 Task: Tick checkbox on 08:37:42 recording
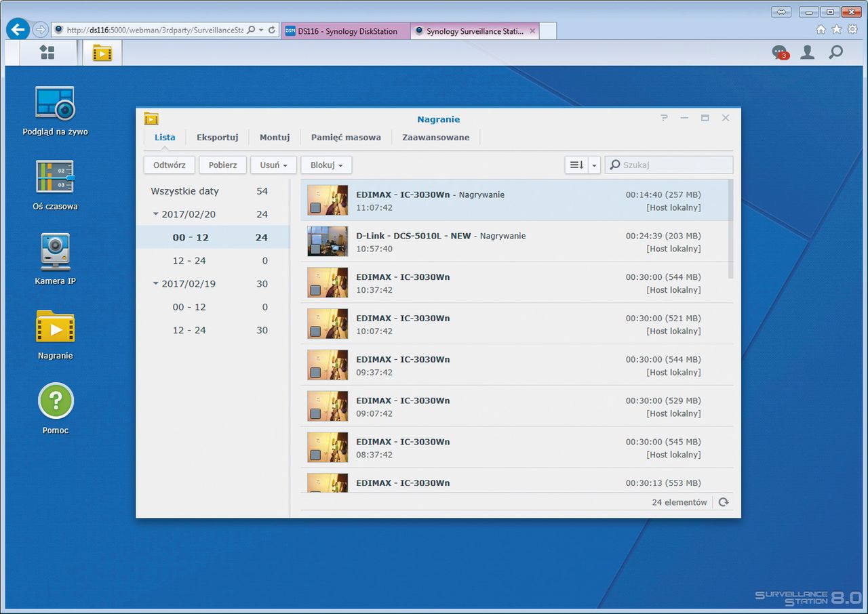[x=315, y=455]
